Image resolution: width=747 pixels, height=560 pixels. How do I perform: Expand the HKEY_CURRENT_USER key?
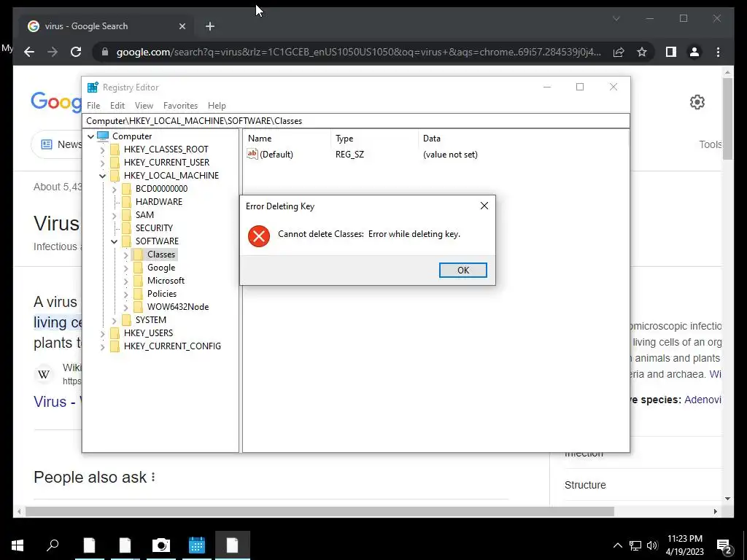[x=102, y=163]
